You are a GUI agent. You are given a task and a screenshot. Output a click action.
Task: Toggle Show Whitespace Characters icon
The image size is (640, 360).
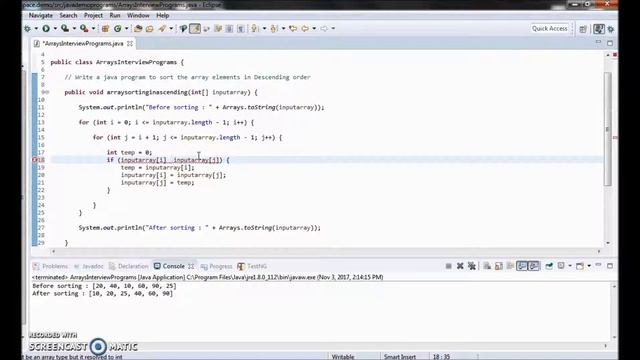pos(241,29)
